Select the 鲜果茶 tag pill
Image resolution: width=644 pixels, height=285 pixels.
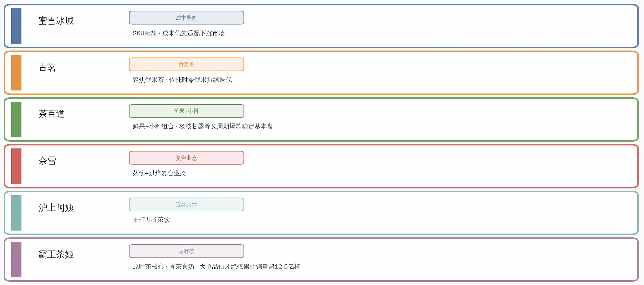click(x=186, y=64)
